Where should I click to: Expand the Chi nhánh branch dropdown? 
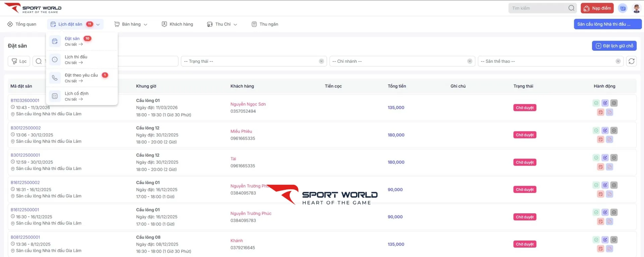pyautogui.click(x=402, y=61)
